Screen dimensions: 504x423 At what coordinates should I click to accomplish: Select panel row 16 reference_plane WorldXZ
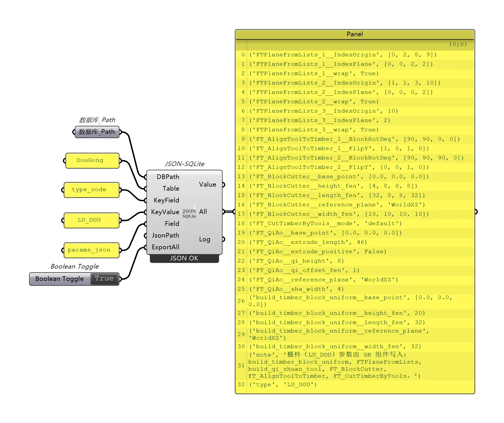(337, 205)
